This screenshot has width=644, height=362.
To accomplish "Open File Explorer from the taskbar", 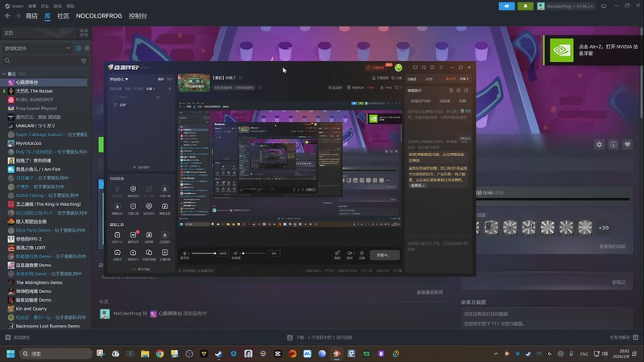I will 145,354.
